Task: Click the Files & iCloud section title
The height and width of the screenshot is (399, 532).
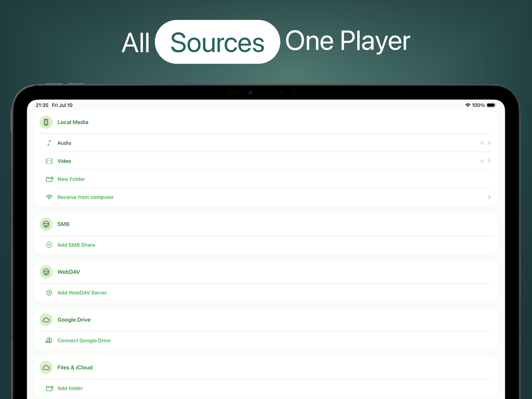Action: click(75, 367)
